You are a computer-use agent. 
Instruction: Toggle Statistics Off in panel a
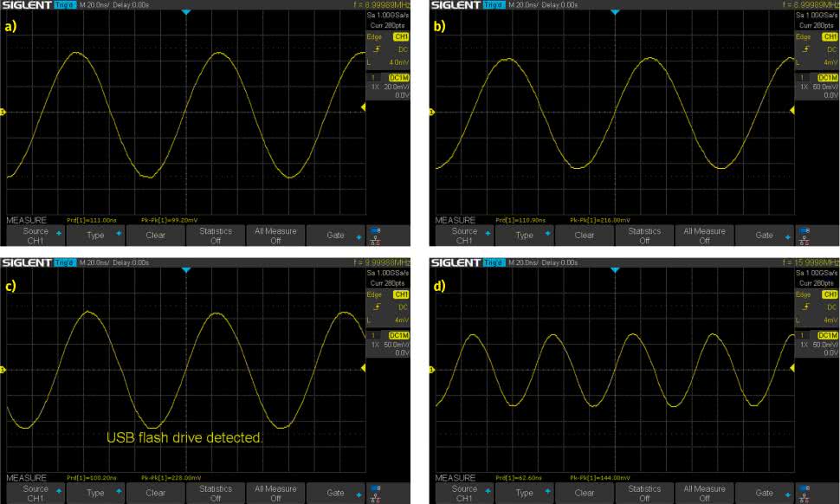[x=215, y=236]
